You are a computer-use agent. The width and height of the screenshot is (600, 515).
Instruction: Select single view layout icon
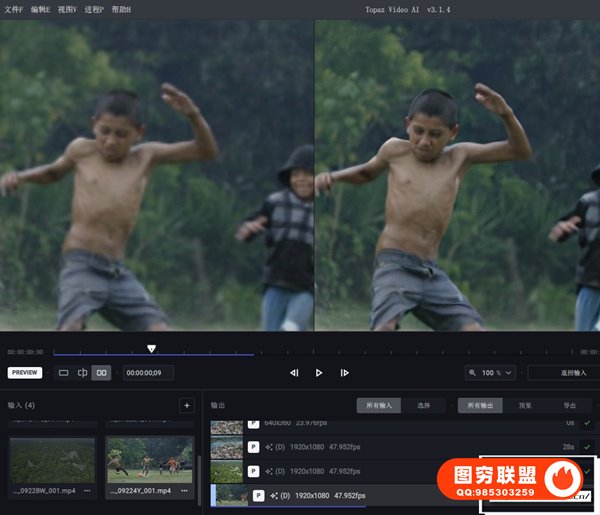[64, 373]
